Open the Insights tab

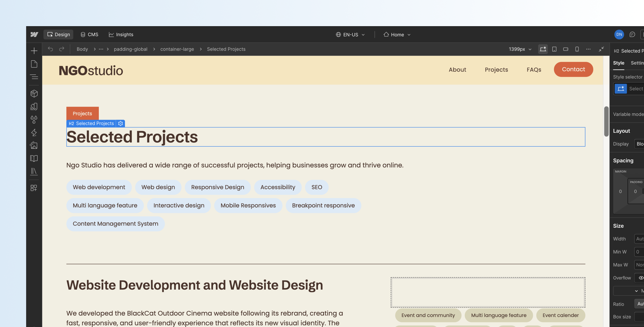121,35
